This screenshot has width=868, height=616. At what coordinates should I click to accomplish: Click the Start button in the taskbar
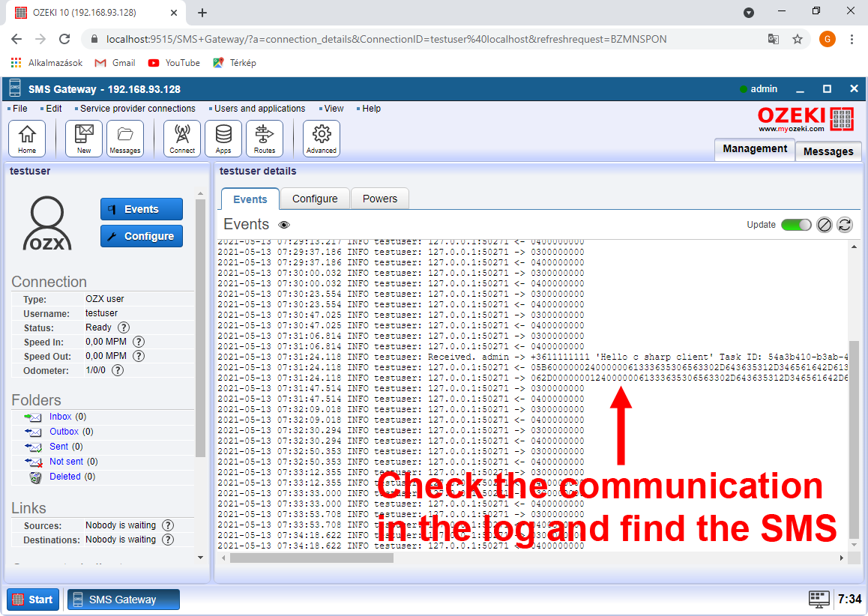pyautogui.click(x=33, y=600)
